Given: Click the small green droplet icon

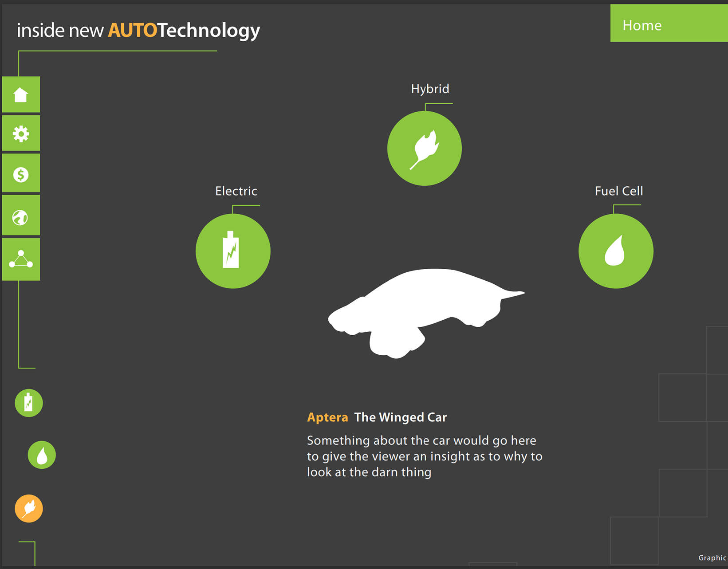Looking at the screenshot, I should [42, 455].
